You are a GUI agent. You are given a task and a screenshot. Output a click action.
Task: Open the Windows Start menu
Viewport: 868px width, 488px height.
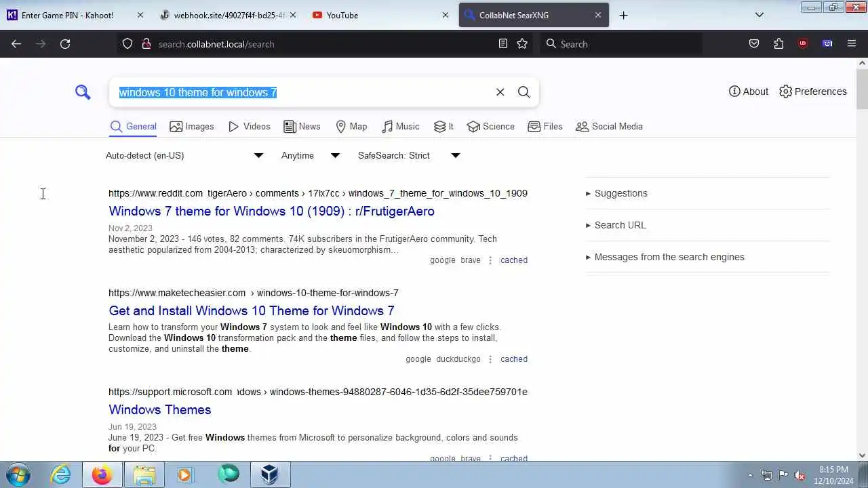(18, 475)
